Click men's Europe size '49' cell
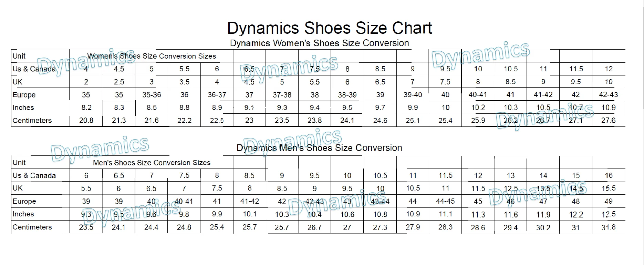 pos(609,201)
